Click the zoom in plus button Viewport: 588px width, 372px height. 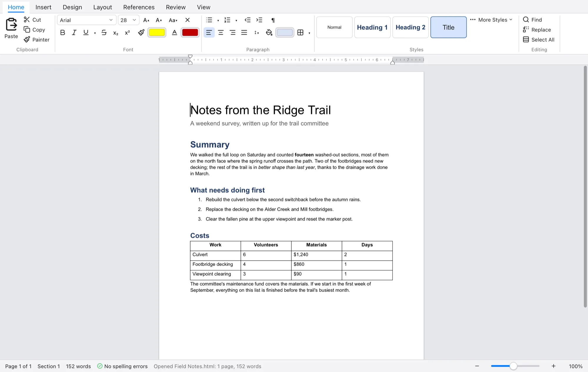click(554, 366)
